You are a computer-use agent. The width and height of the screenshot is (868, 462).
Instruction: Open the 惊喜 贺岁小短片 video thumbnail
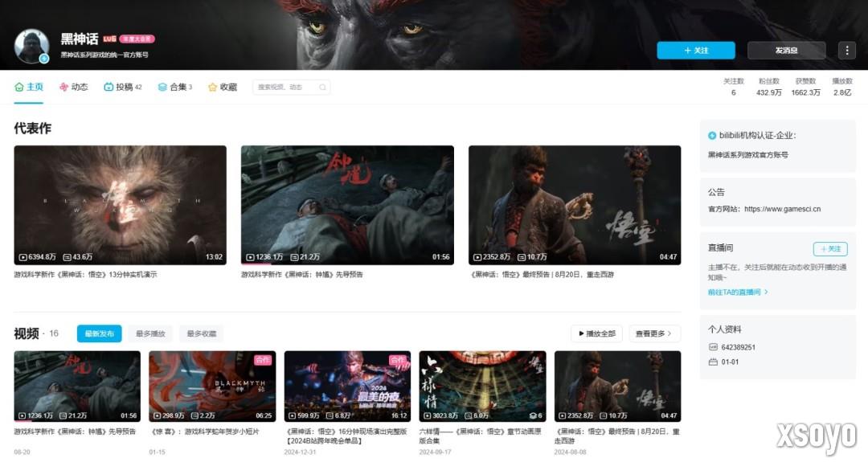[x=212, y=386]
